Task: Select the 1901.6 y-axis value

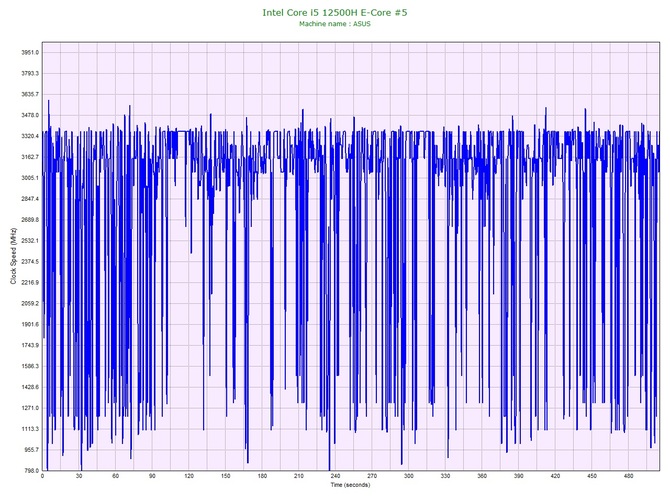Action: point(30,325)
